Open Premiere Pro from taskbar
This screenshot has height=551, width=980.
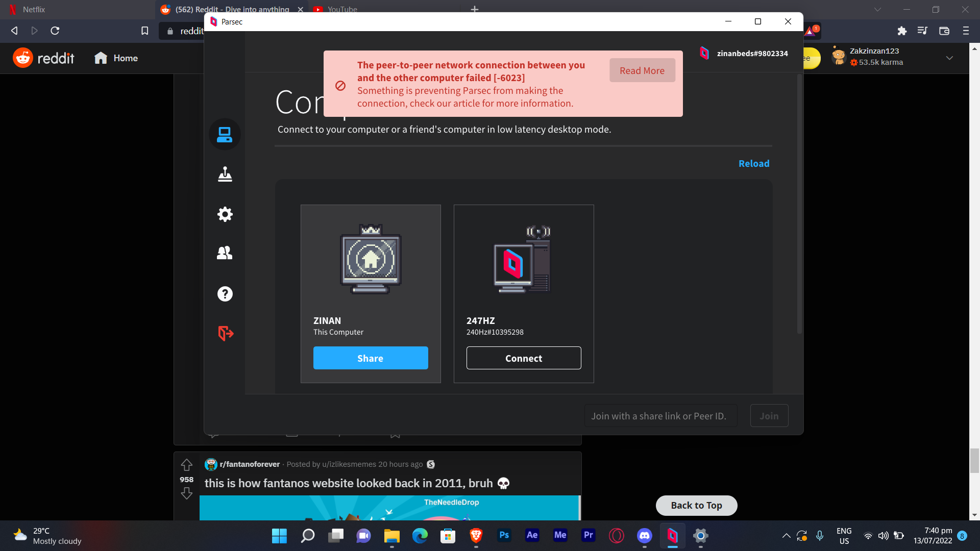click(588, 536)
